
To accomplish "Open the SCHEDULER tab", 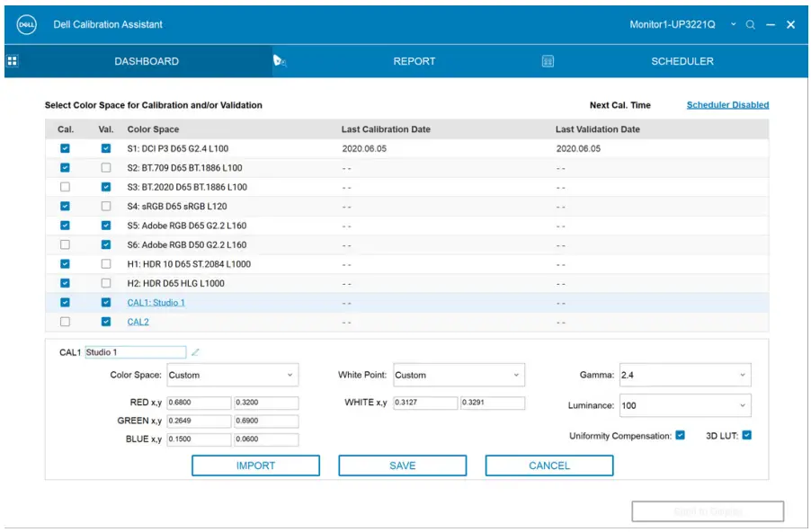I will pyautogui.click(x=682, y=61).
